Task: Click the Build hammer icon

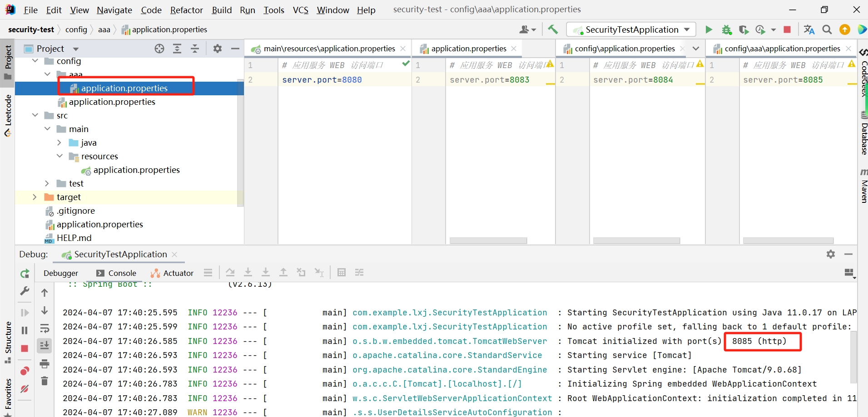Action: coord(553,29)
